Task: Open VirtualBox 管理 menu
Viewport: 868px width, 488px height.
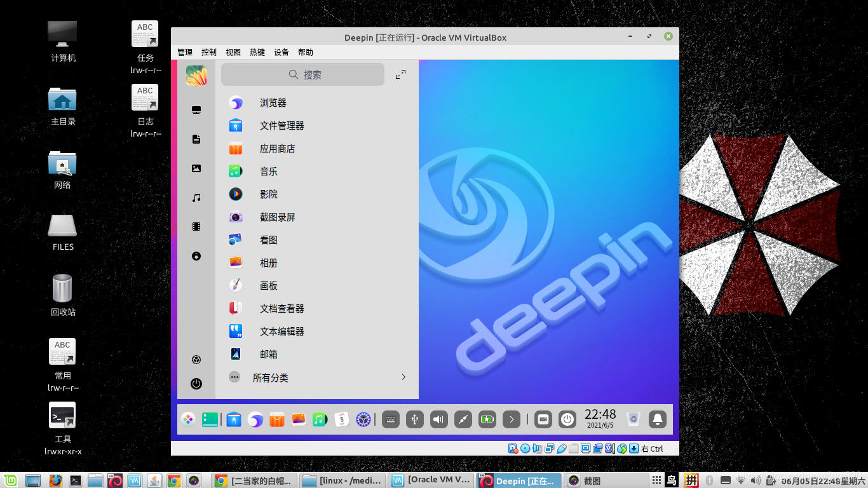Action: coord(185,53)
